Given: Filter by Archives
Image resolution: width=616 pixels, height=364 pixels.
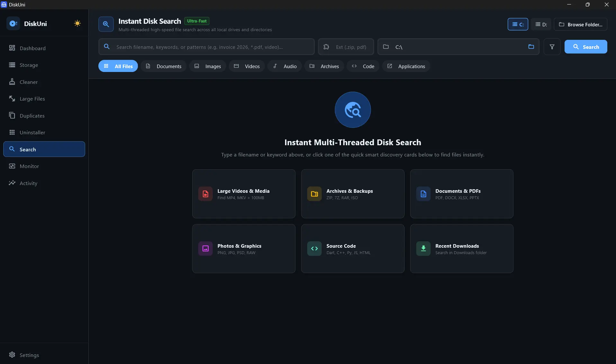Looking at the screenshot, I should pos(324,66).
